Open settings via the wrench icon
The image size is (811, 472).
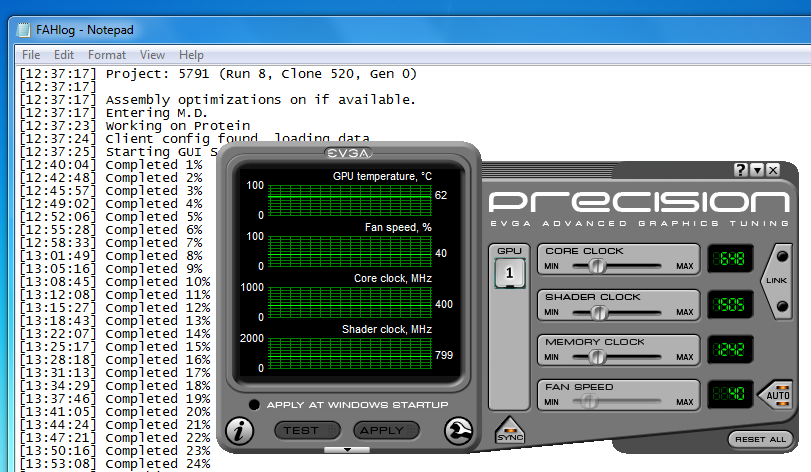(x=457, y=431)
